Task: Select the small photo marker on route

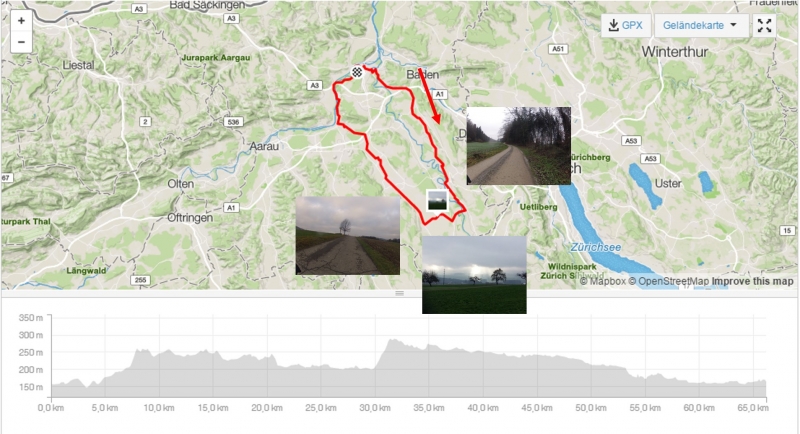Action: click(x=436, y=200)
